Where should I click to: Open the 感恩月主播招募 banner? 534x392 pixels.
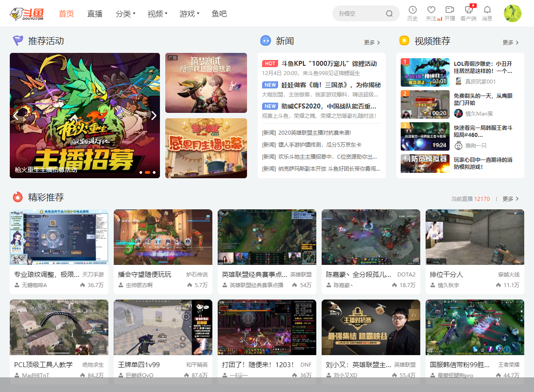[x=206, y=148]
